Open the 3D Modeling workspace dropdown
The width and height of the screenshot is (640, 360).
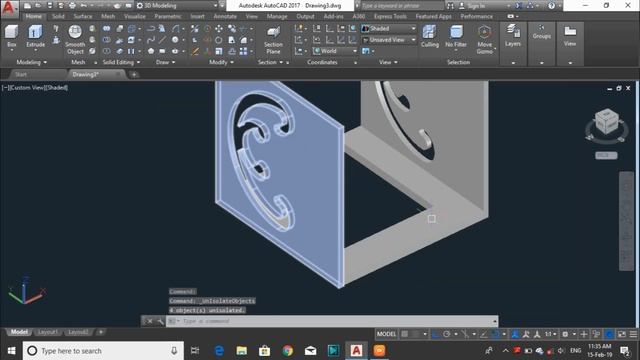pos(178,6)
